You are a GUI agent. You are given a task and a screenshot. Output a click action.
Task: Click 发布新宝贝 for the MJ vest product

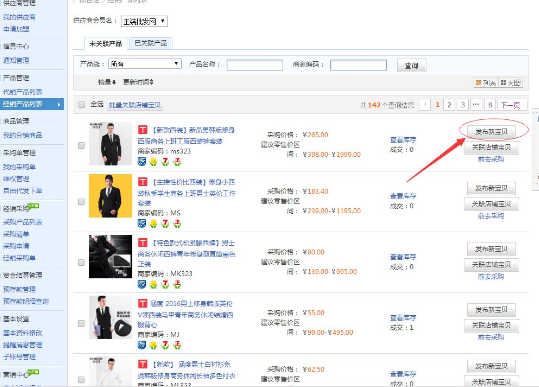[491, 310]
